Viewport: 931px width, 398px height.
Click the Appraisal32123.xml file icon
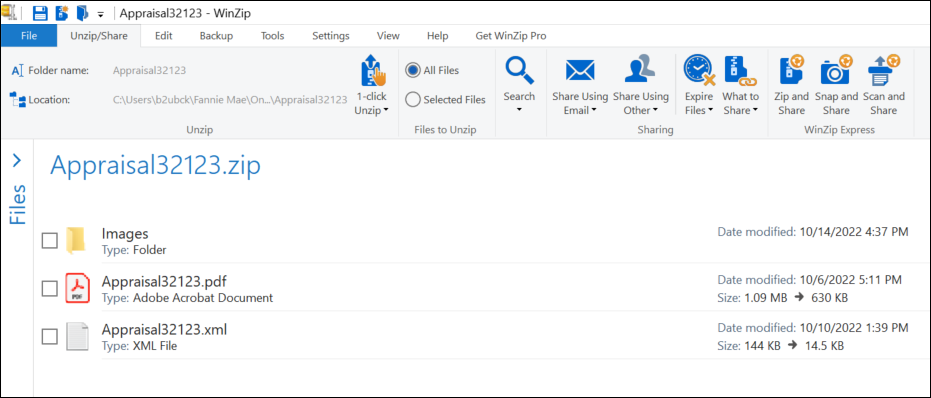pyautogui.click(x=77, y=337)
